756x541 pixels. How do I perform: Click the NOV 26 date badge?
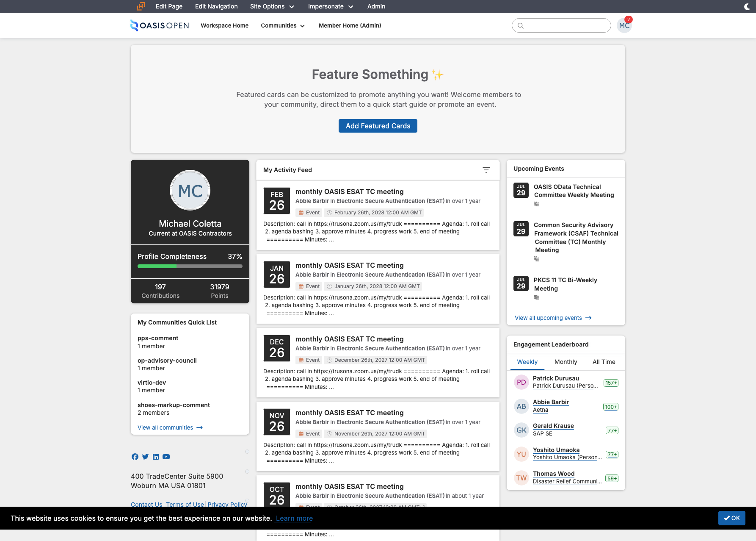click(277, 422)
